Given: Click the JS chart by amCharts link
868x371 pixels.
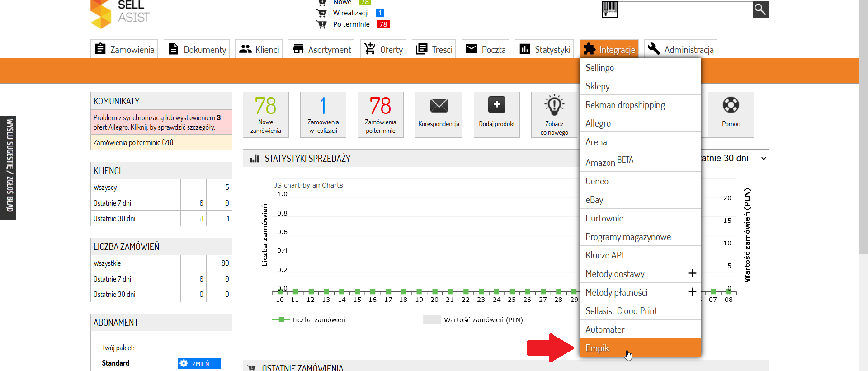Looking at the screenshot, I should pos(308,185).
